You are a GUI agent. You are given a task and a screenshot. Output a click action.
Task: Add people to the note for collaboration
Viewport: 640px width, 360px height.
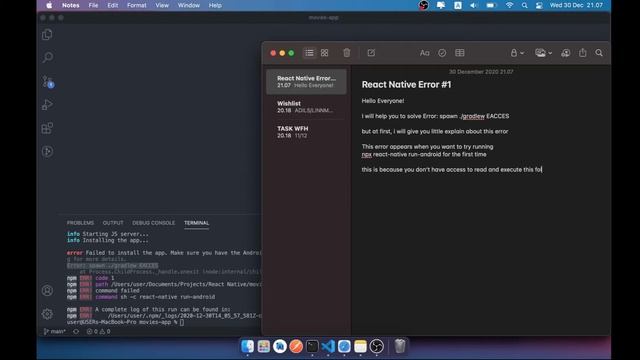(x=565, y=53)
